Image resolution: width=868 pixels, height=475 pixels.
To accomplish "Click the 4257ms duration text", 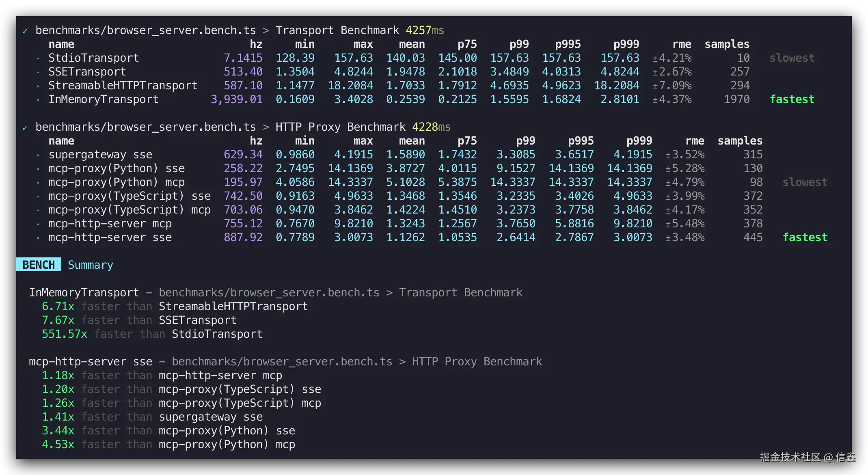I will [x=425, y=30].
